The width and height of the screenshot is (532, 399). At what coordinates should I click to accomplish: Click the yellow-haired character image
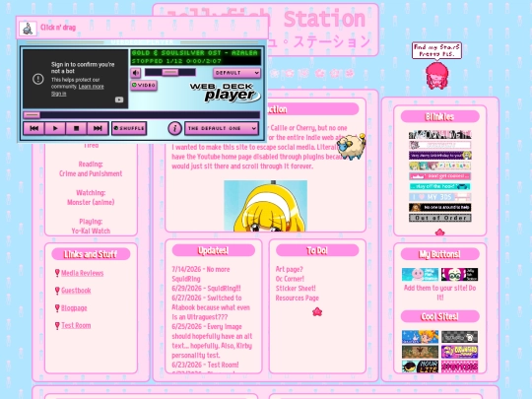coord(266,206)
